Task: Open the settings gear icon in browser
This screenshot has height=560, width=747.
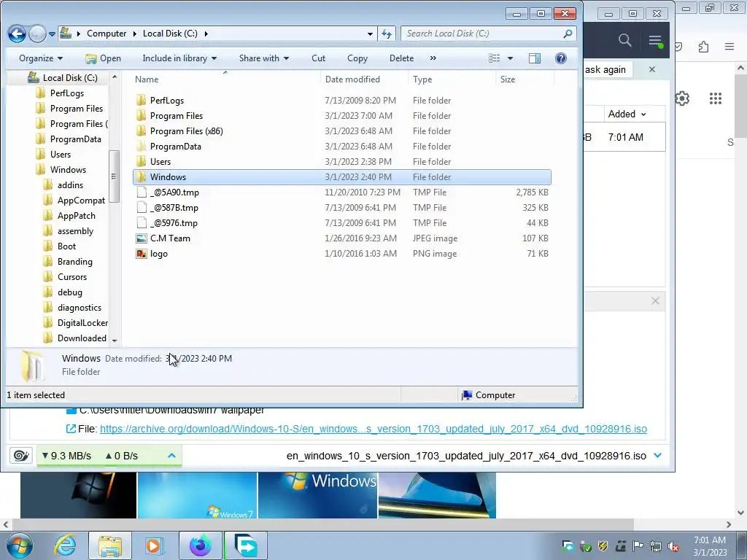Action: pyautogui.click(x=682, y=98)
